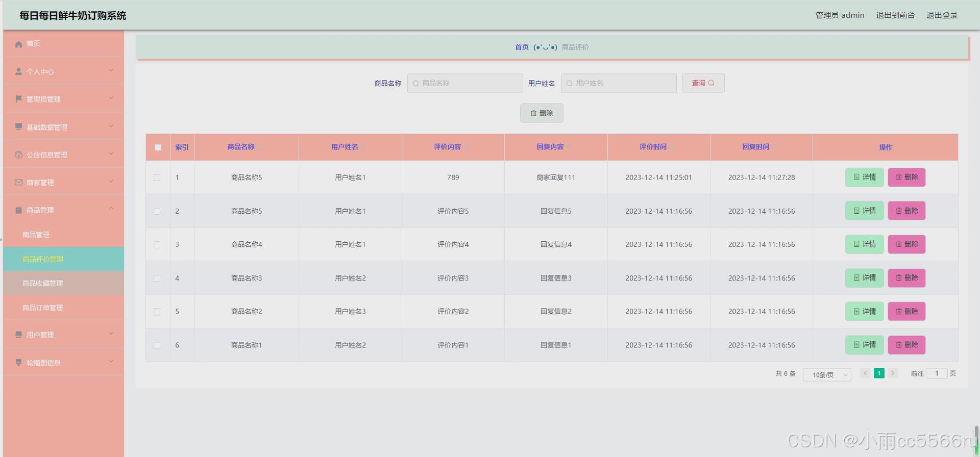980x457 pixels.
Task: Check the row 5 checkbox (评价内容2)
Action: click(x=157, y=312)
